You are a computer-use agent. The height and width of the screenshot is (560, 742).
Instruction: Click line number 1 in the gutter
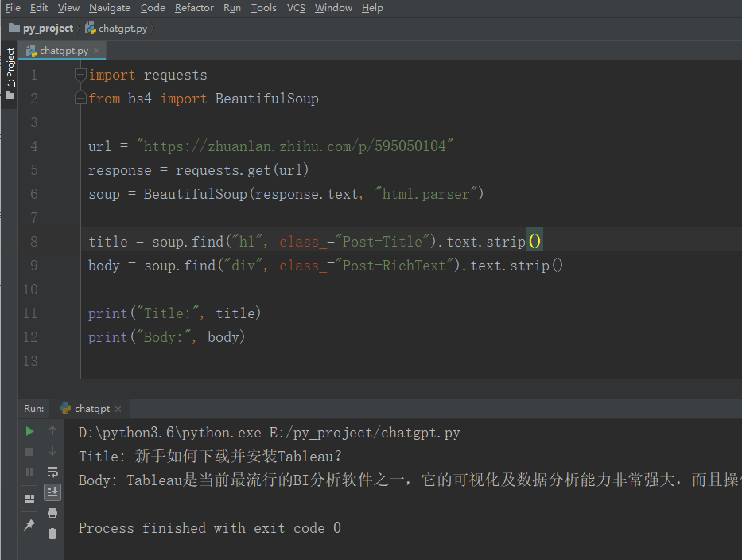(34, 75)
